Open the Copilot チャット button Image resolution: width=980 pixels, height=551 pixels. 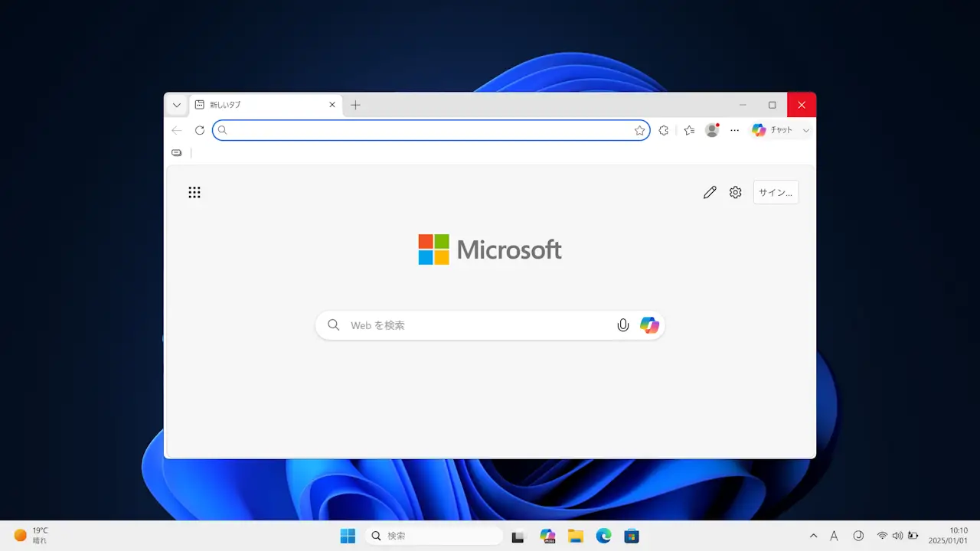click(x=773, y=130)
